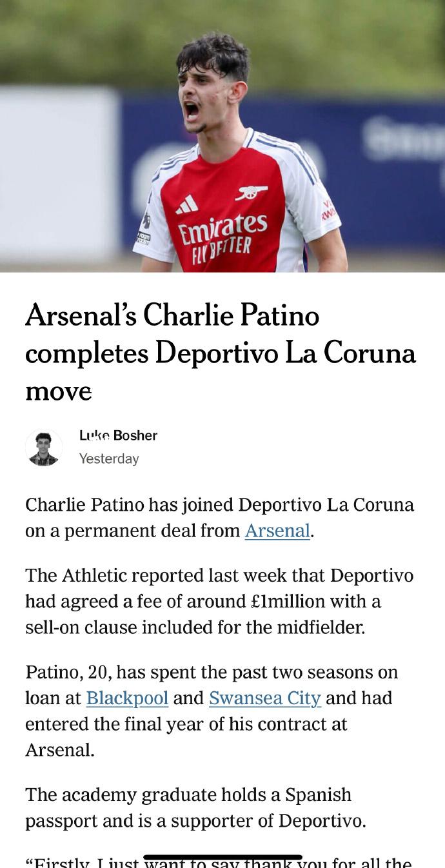Tap the paragraph beginning 'The Athletic reported'
This screenshot has width=445, height=868.
tap(219, 602)
